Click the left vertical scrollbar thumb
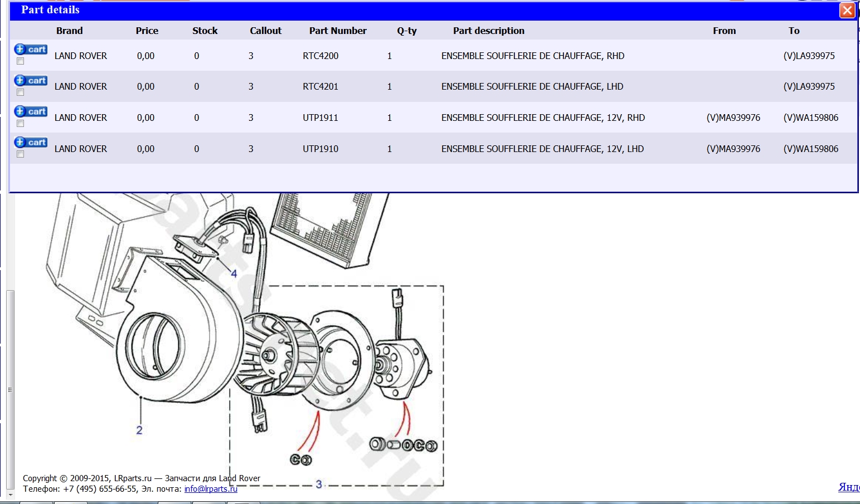This screenshot has height=504, width=860. pos(10,390)
